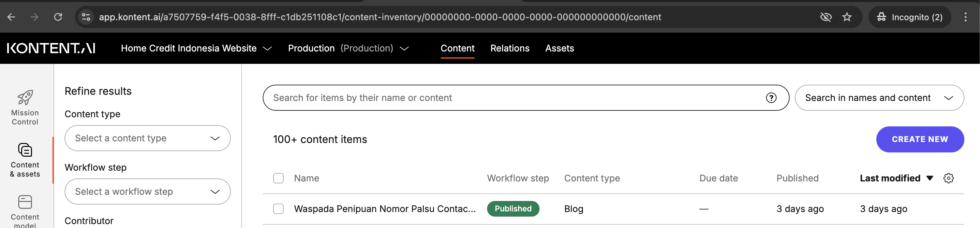Check the Waspada Penipuan item checkbox
980x228 pixels.
click(x=278, y=208)
